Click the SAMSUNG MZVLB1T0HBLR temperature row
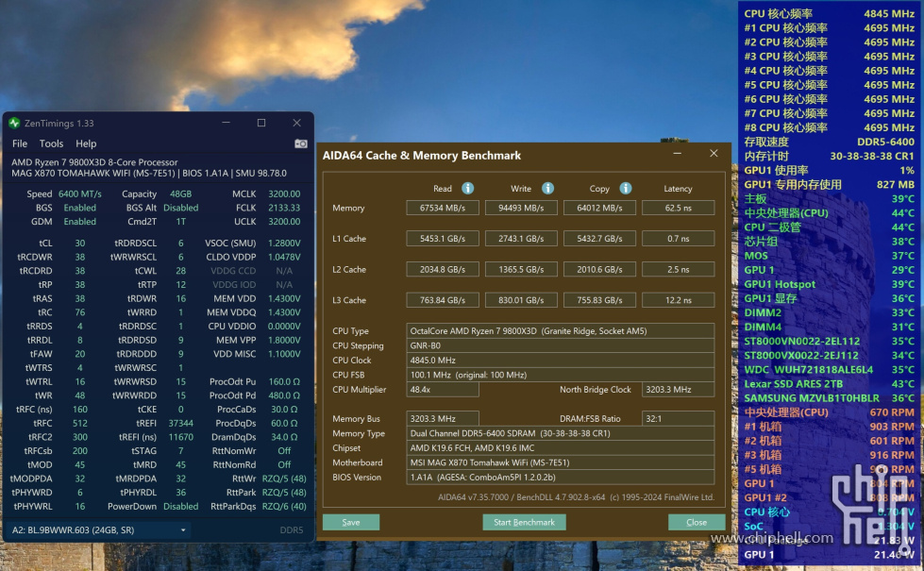Viewport: 924px width, 571px height. (x=829, y=397)
